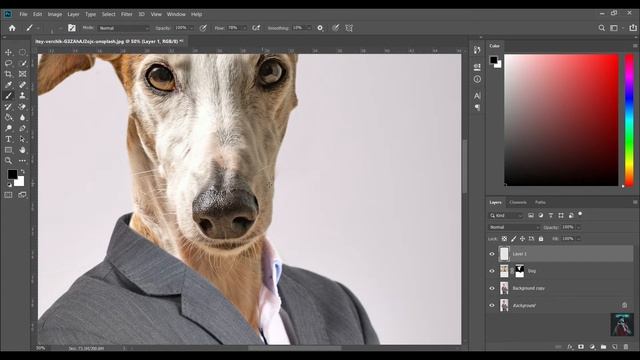
Task: Open the Edit Toolbar three-dots menu
Action: tap(22, 161)
